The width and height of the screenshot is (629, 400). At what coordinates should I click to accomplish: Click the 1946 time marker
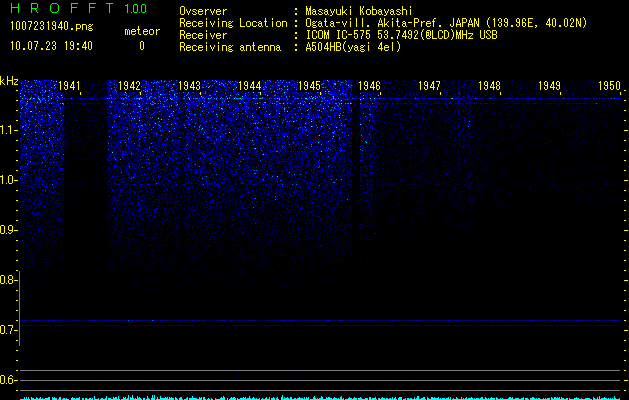coord(369,86)
